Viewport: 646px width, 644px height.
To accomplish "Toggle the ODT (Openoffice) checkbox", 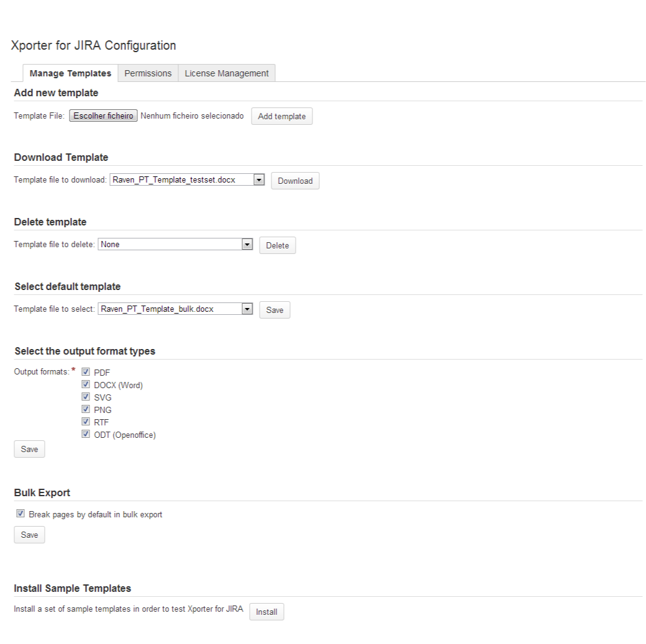I will 86,433.
